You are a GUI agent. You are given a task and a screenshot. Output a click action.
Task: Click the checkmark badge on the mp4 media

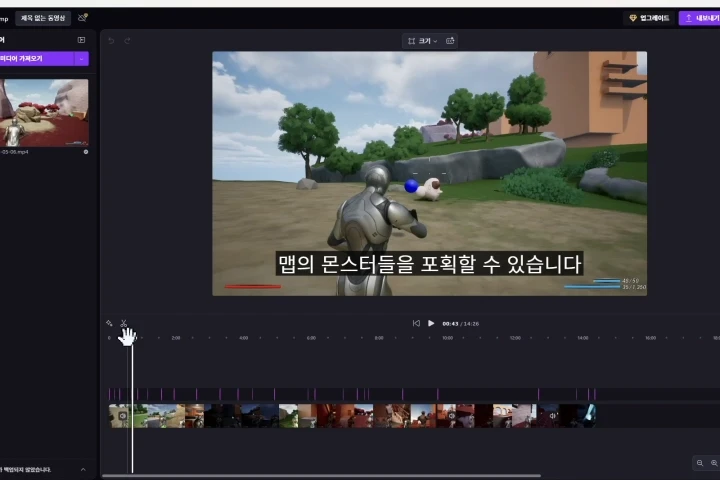[86, 152]
